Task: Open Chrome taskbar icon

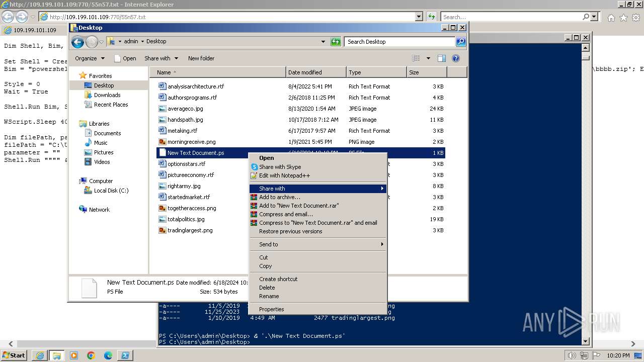Action: (x=91, y=355)
